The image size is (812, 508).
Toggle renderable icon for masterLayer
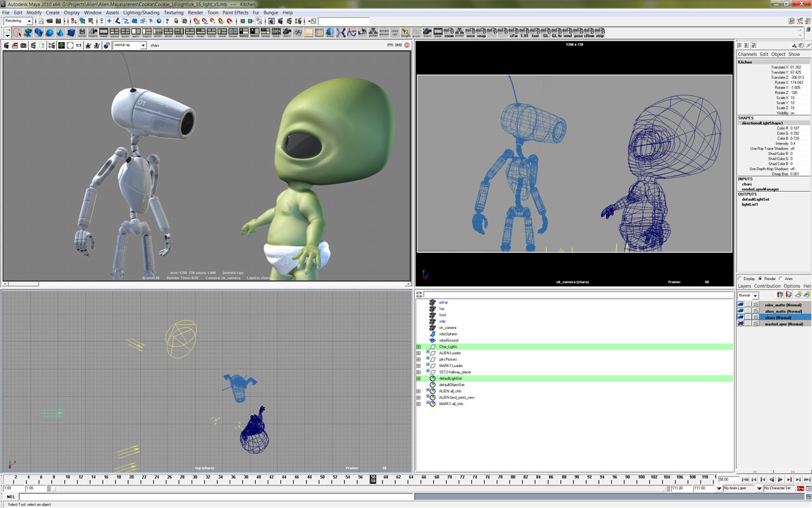point(740,324)
